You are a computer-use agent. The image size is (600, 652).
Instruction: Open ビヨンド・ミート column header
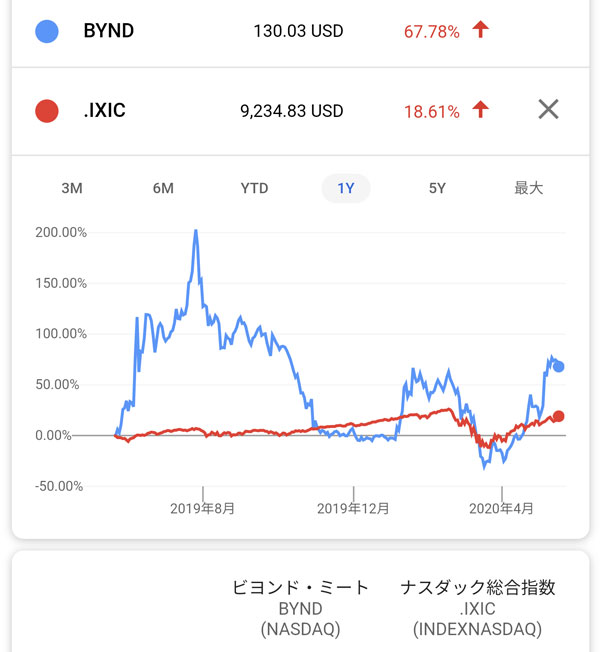pyautogui.click(x=300, y=588)
